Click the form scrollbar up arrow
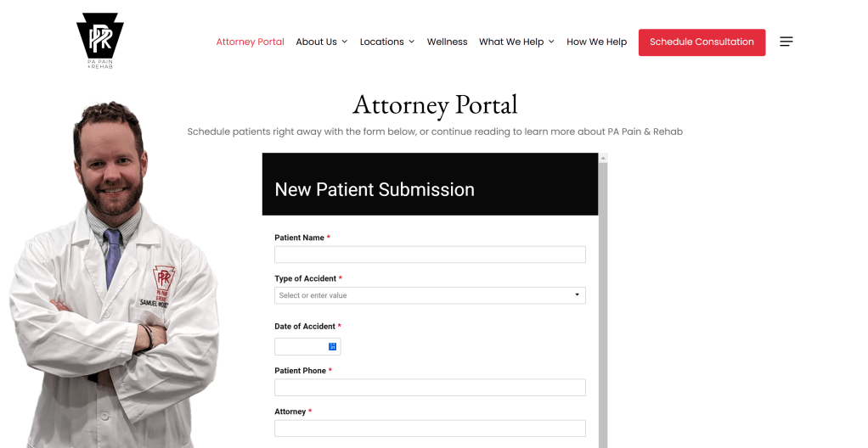The image size is (868, 448). tap(603, 158)
